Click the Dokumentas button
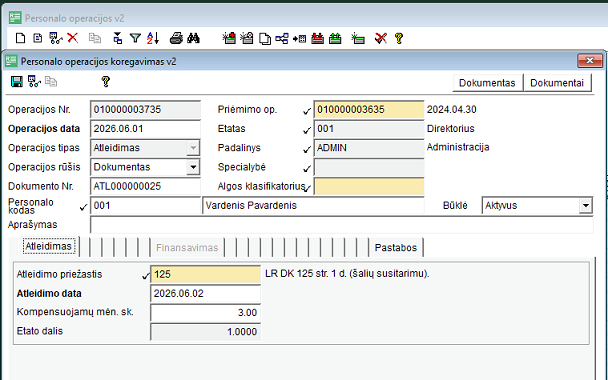Screen dimensions: 608x380 click(x=487, y=83)
